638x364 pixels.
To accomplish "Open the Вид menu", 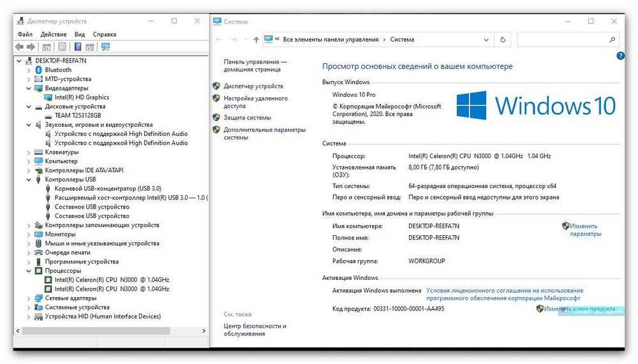I will [80, 34].
